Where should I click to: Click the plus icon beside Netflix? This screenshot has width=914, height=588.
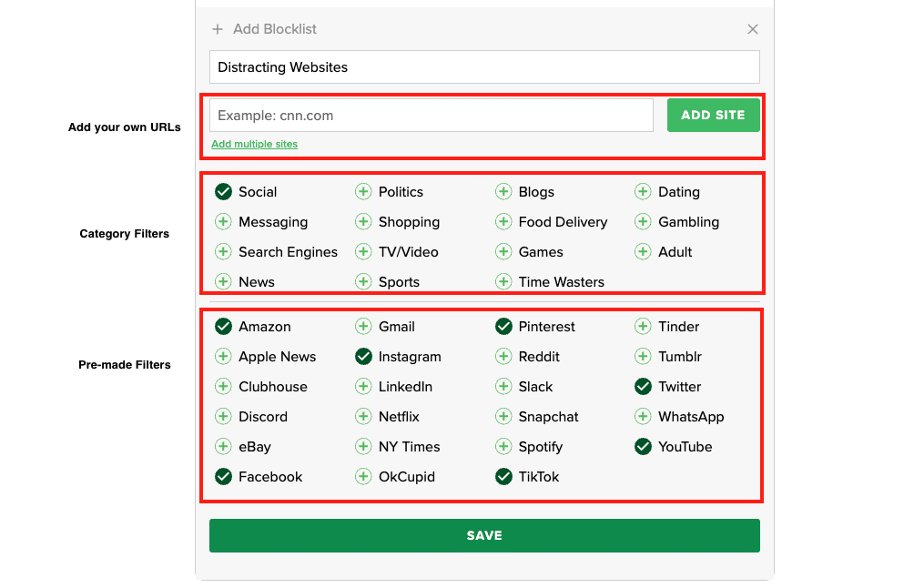click(x=363, y=417)
